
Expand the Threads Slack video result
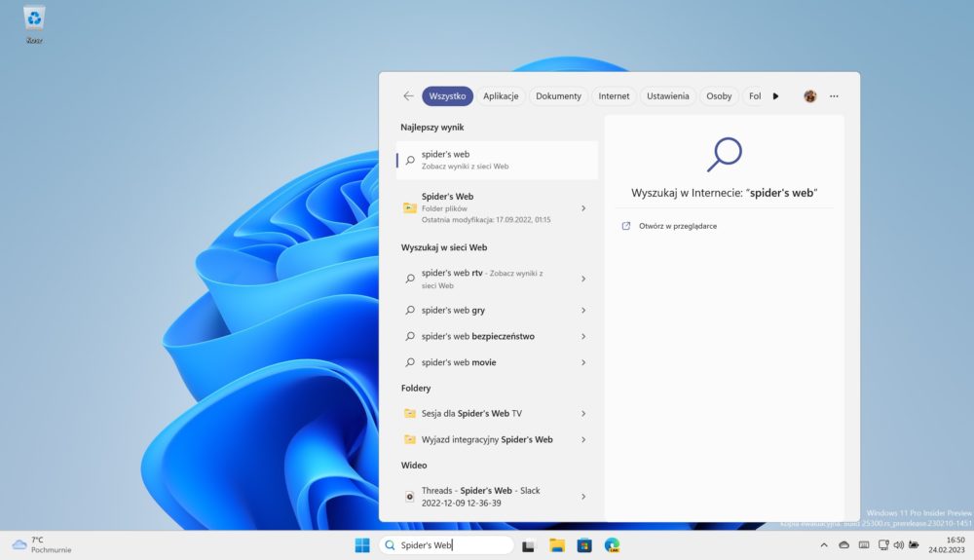(x=583, y=496)
